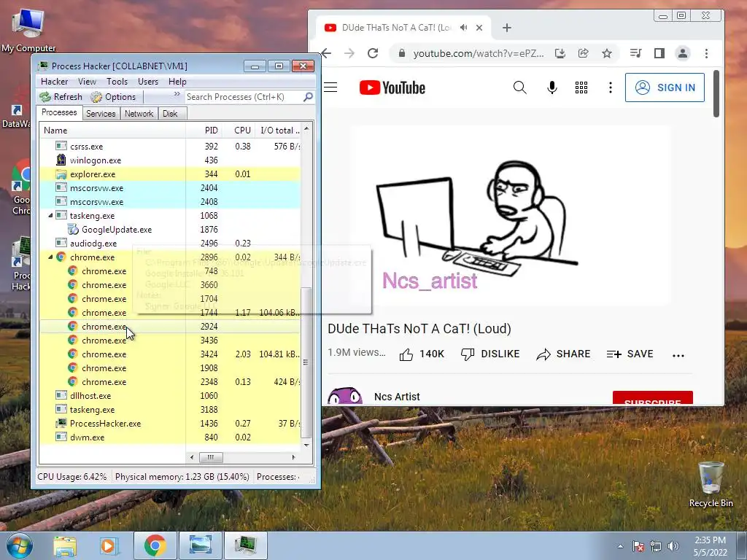Reload the YouTube page
The image size is (747, 560).
pyautogui.click(x=373, y=53)
